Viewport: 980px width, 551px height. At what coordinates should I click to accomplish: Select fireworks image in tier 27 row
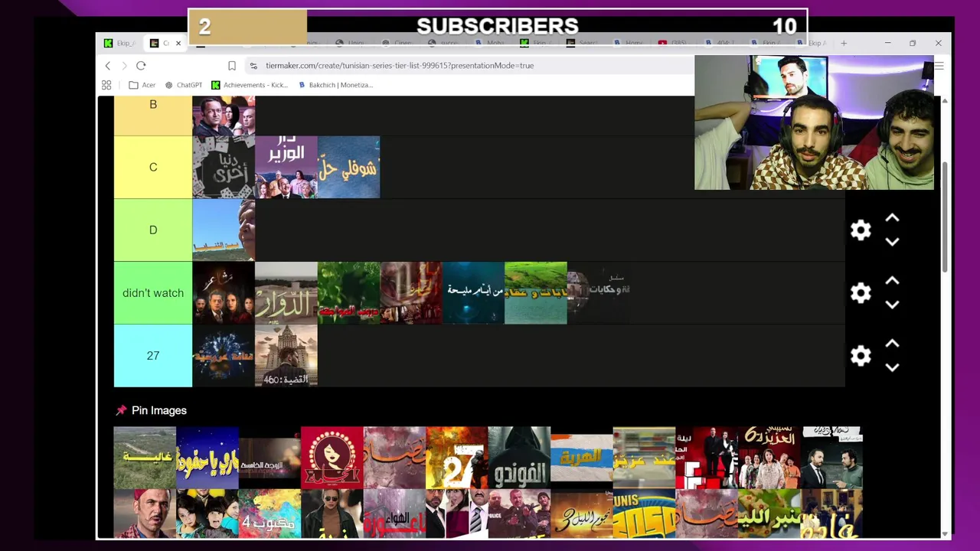[x=224, y=356]
